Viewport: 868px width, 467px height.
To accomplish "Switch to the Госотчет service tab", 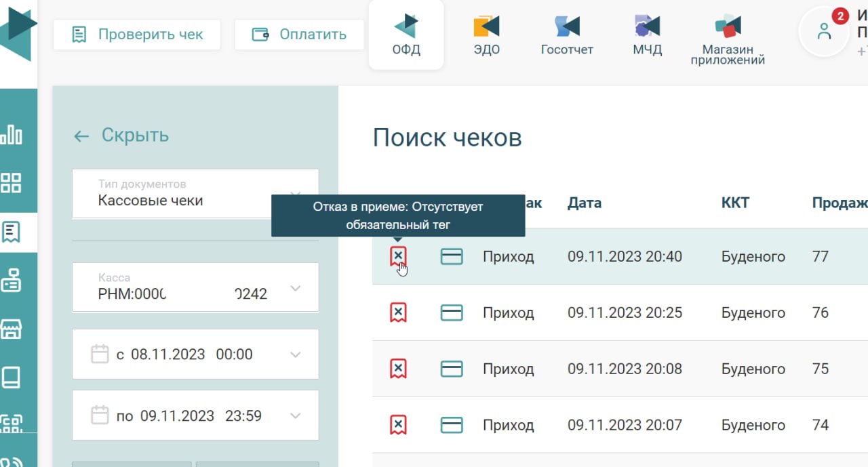I will pos(567,35).
